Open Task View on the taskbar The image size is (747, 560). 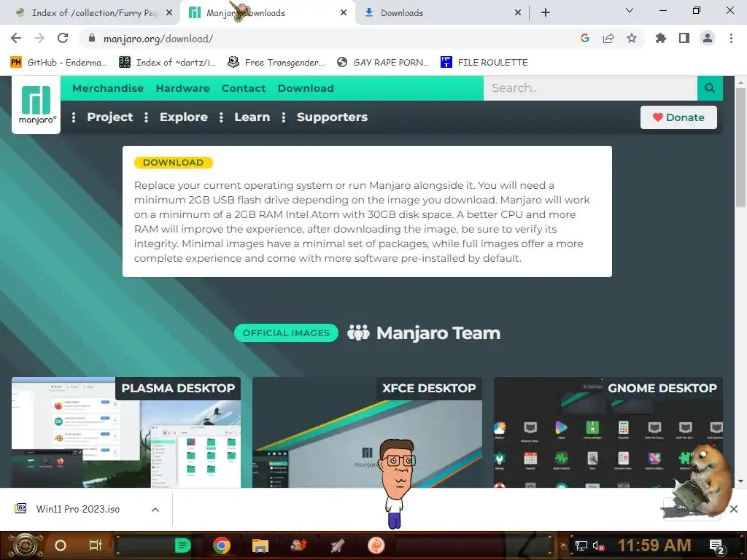click(x=96, y=545)
